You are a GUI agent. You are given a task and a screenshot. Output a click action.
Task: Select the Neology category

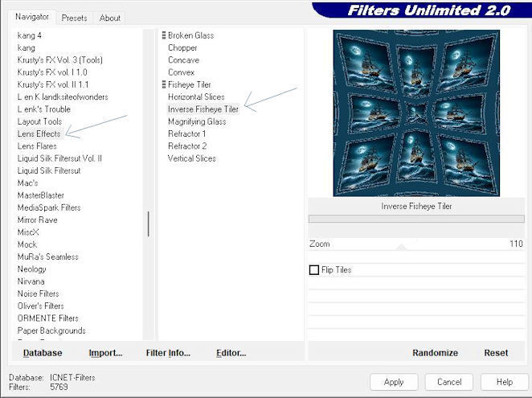click(x=31, y=269)
